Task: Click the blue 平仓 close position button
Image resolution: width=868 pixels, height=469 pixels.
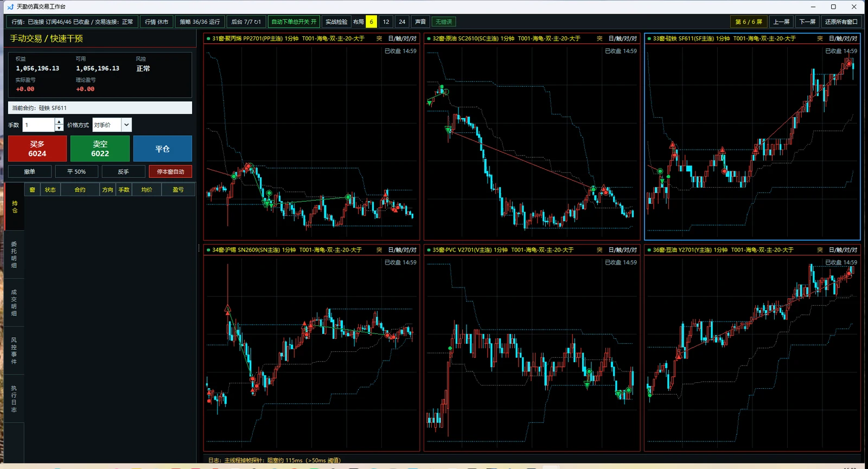Action: 163,149
